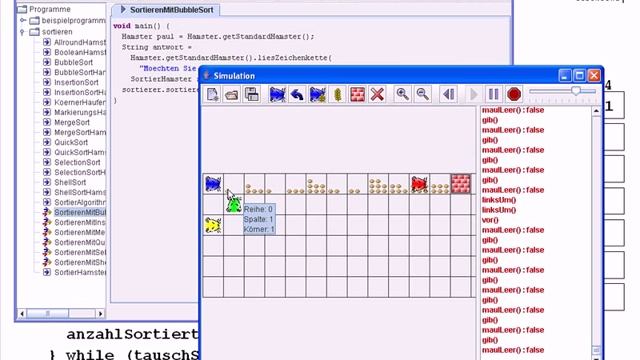640x360 pixels.
Task: Create a new territory in Simulation toolbar
Action: (212, 94)
